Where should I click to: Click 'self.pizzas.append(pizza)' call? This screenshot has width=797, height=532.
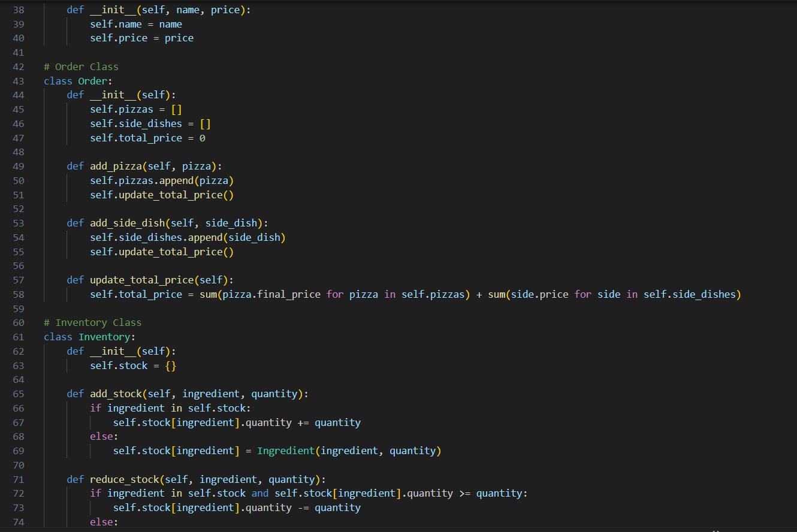[162, 180]
